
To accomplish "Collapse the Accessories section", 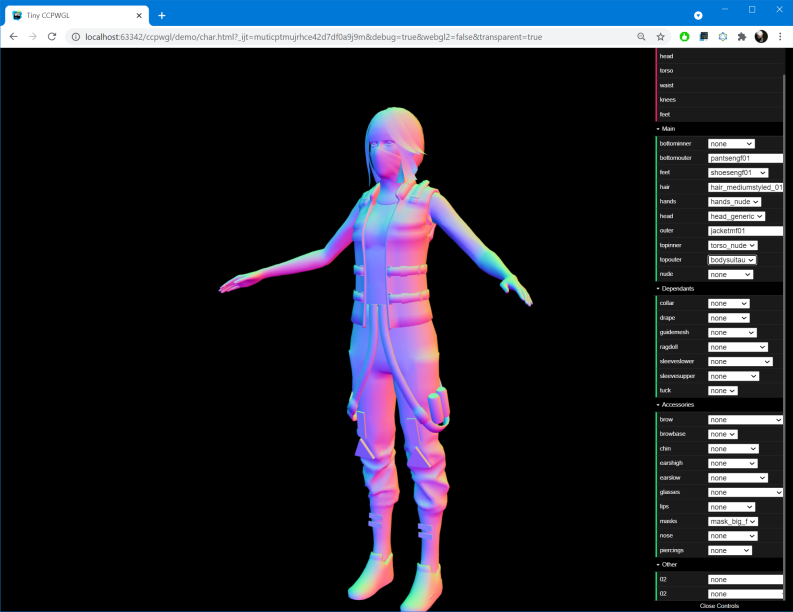I will pos(719,405).
